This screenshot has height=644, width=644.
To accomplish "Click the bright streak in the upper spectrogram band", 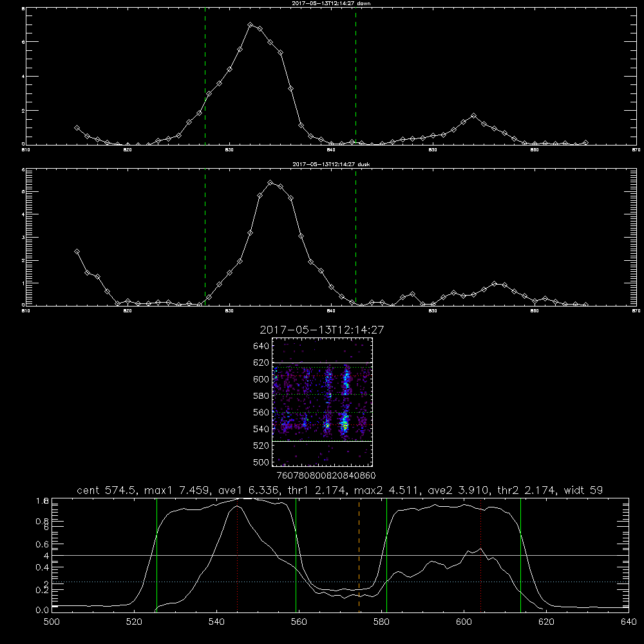I will point(346,380).
